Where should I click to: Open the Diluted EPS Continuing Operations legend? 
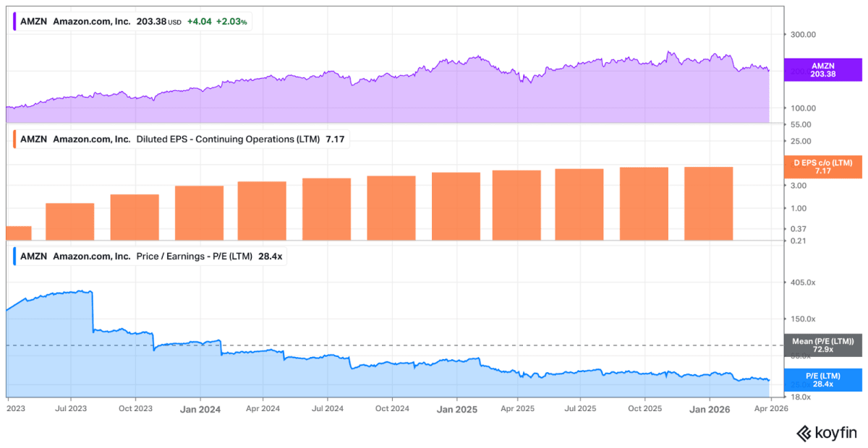180,139
